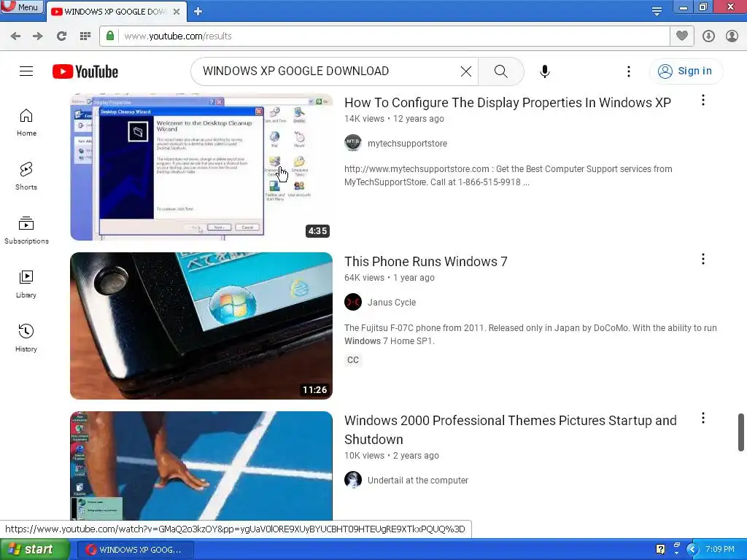Start voice search with the microphone

pyautogui.click(x=545, y=71)
